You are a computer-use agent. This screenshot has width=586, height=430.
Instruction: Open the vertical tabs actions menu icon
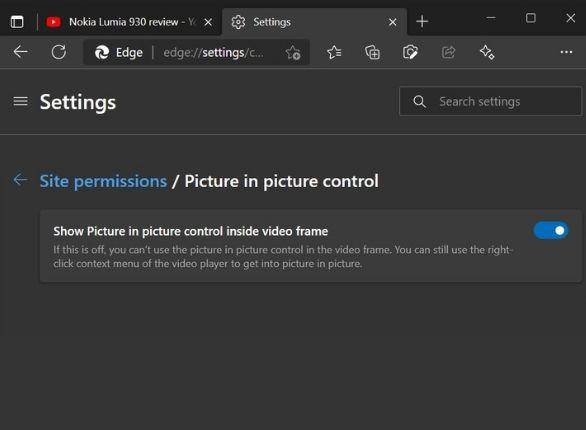tap(17, 22)
